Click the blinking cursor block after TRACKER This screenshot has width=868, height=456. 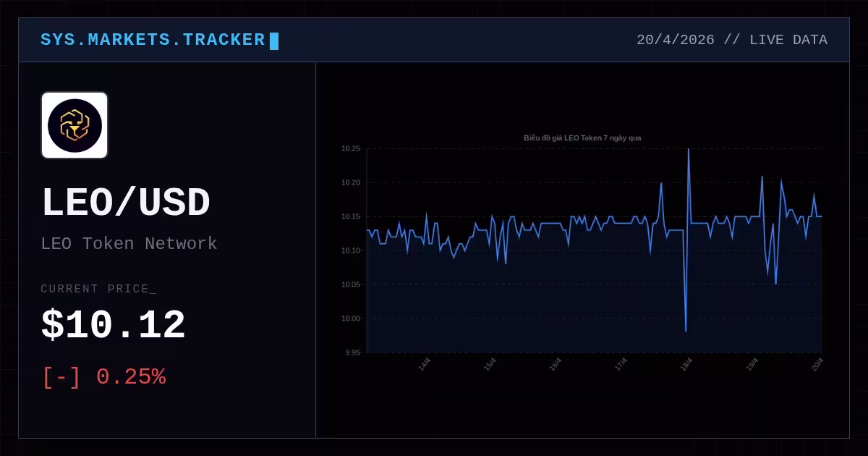pos(274,41)
